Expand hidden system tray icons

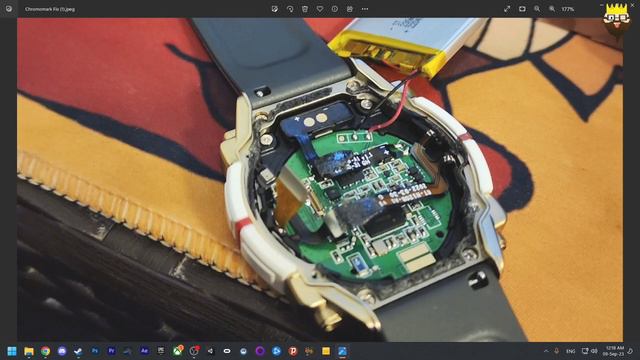546,351
